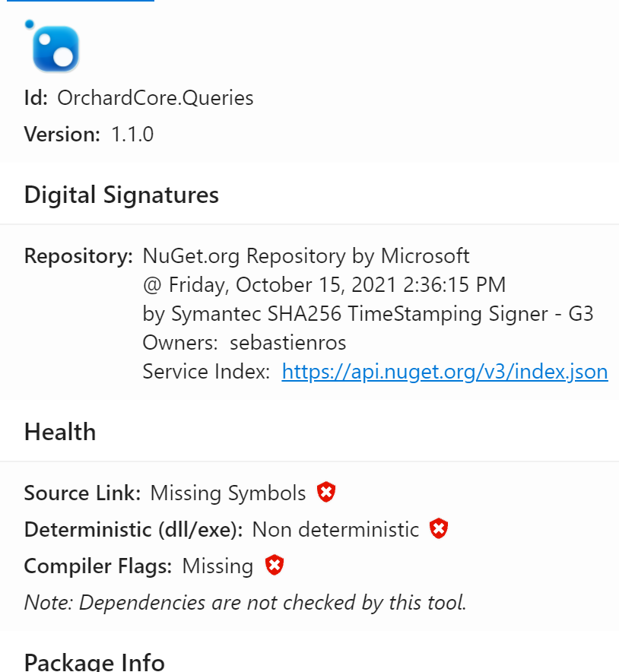Click the https://api.nuget.org/v3/index.json hyperlink

click(445, 372)
